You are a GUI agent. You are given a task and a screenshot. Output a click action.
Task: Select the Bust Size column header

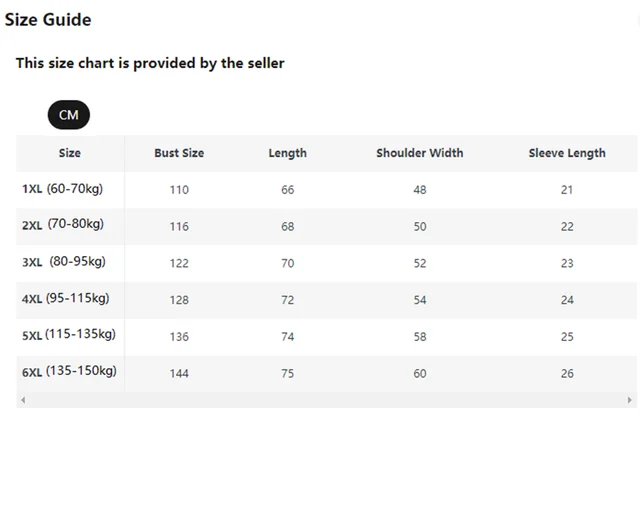pos(179,153)
